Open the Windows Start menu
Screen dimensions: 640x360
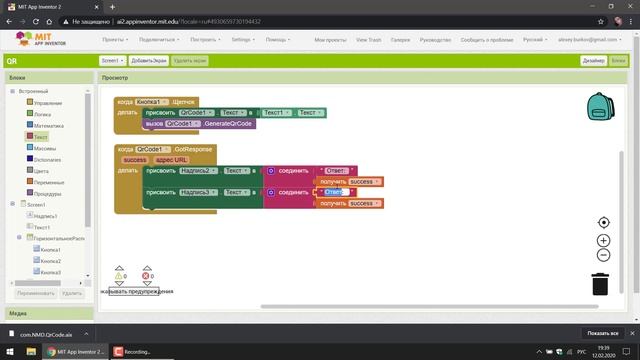click(10, 351)
